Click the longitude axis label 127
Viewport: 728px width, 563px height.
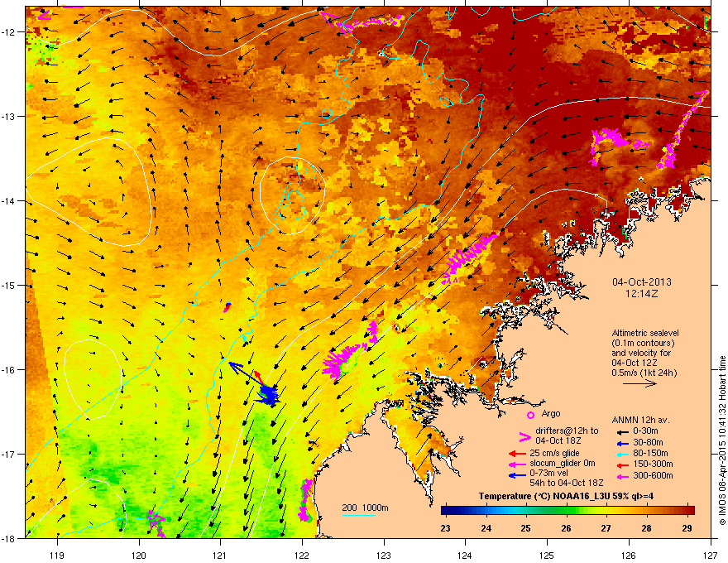click(x=711, y=555)
